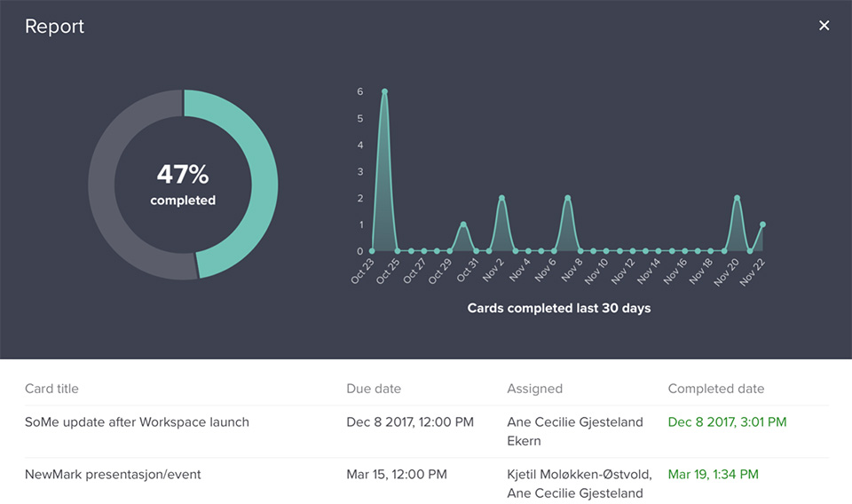Screen dimensions: 852x504
Task: Click the Completed date column header
Action: click(x=716, y=389)
